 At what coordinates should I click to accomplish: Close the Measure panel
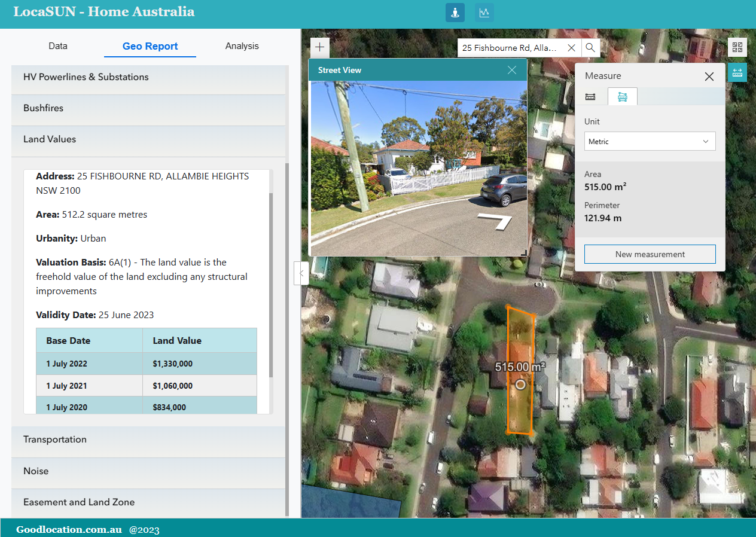click(709, 77)
